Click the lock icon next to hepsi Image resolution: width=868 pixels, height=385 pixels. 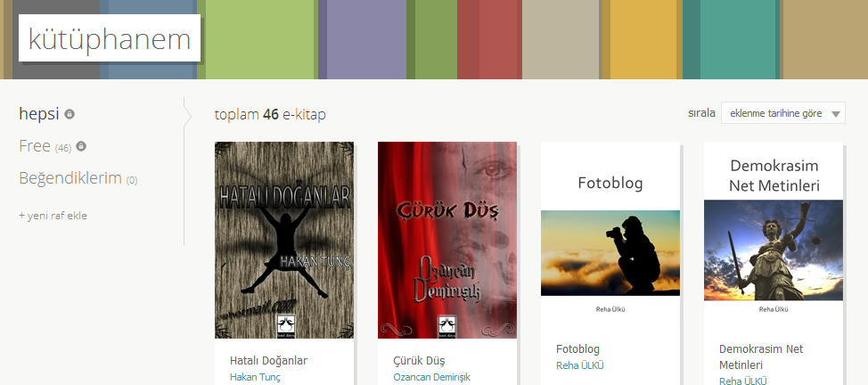(70, 114)
